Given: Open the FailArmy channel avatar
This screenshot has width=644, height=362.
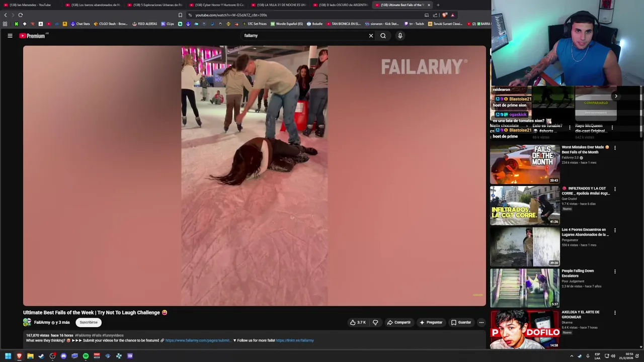Looking at the screenshot, I should 27,322.
